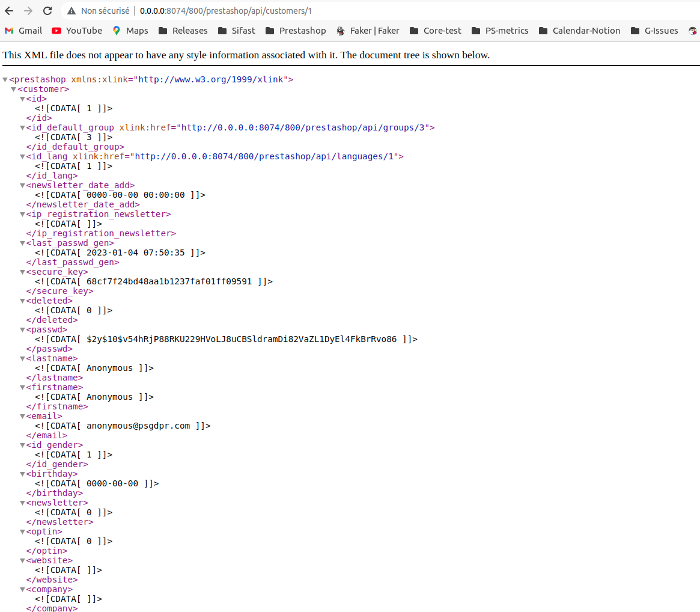This screenshot has width=700, height=612.
Task: Open the Non sécurisé warning icon
Action: point(72,10)
